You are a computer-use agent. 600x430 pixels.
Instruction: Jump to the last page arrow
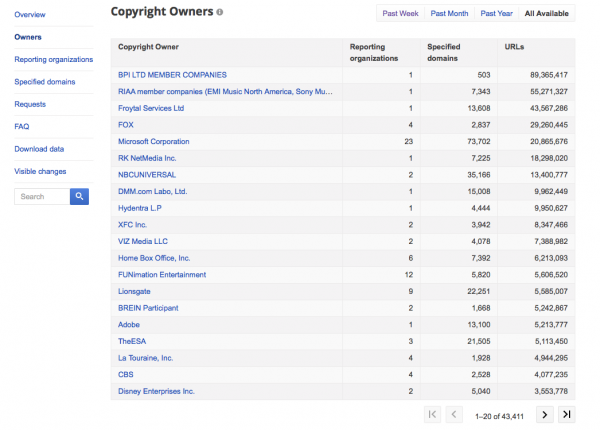pyautogui.click(x=567, y=414)
